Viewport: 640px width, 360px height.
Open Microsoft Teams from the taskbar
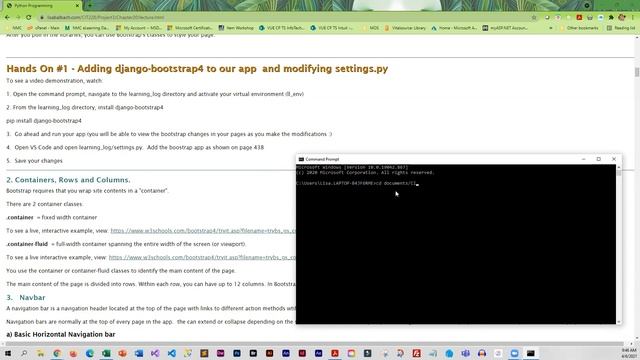(x=465, y=353)
